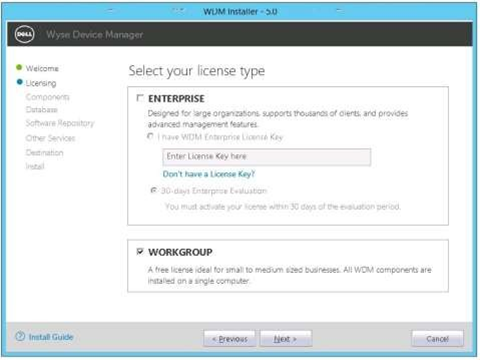Select the Components step in sidebar

tap(48, 97)
